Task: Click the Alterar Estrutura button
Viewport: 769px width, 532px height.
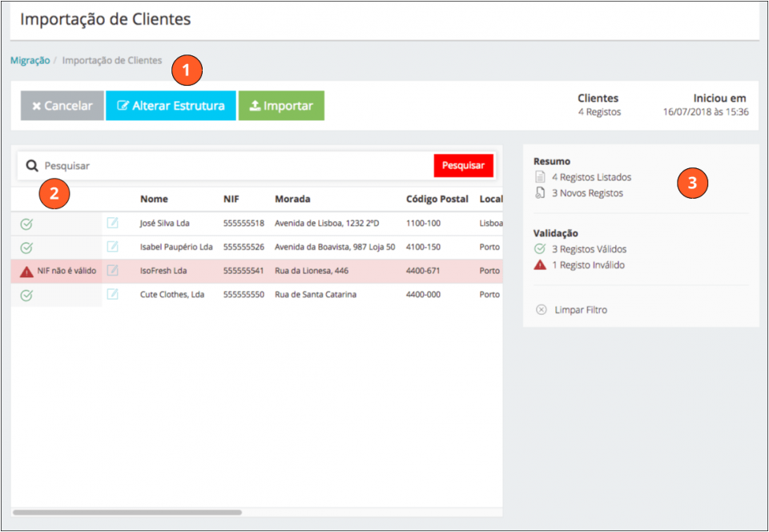Action: pos(171,106)
